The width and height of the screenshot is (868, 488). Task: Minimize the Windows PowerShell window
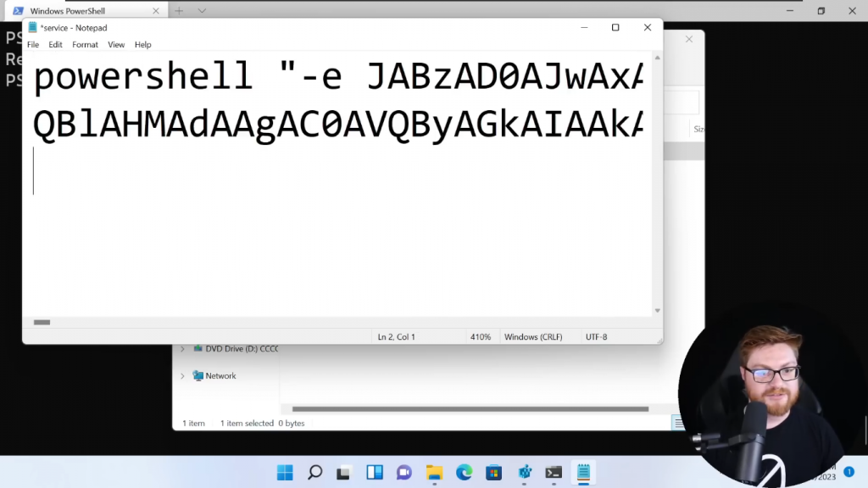790,10
